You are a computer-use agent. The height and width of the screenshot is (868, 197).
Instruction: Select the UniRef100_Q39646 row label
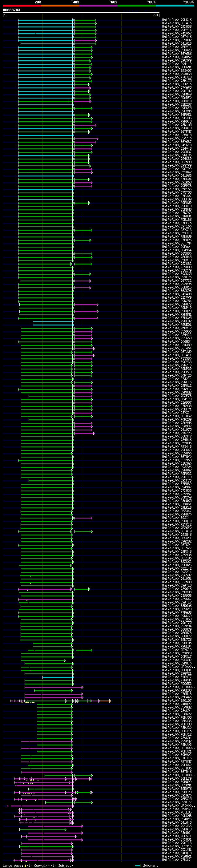pyautogui.click(x=177, y=589)
